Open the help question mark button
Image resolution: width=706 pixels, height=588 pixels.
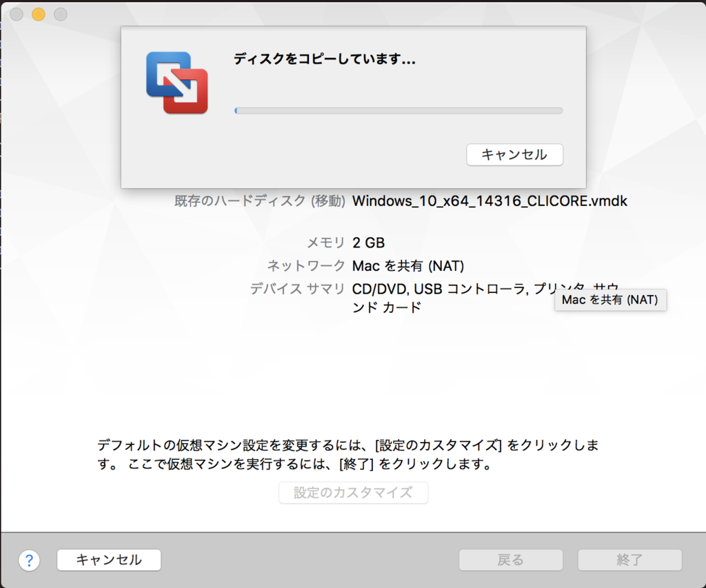(x=29, y=560)
